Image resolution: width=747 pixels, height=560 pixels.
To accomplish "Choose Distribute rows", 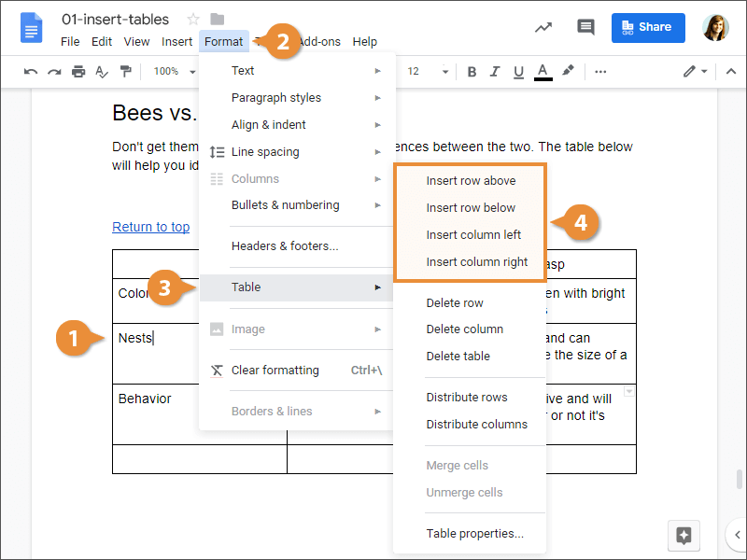I will pyautogui.click(x=470, y=398).
